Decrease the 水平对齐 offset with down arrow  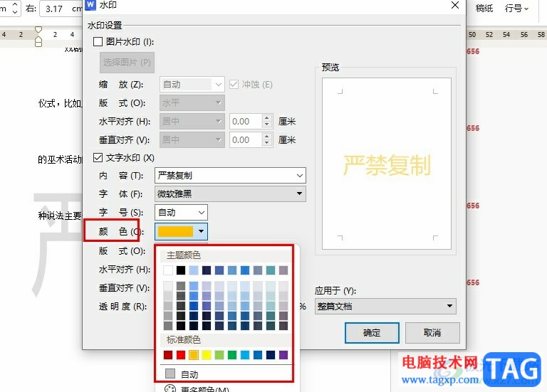[x=267, y=125]
